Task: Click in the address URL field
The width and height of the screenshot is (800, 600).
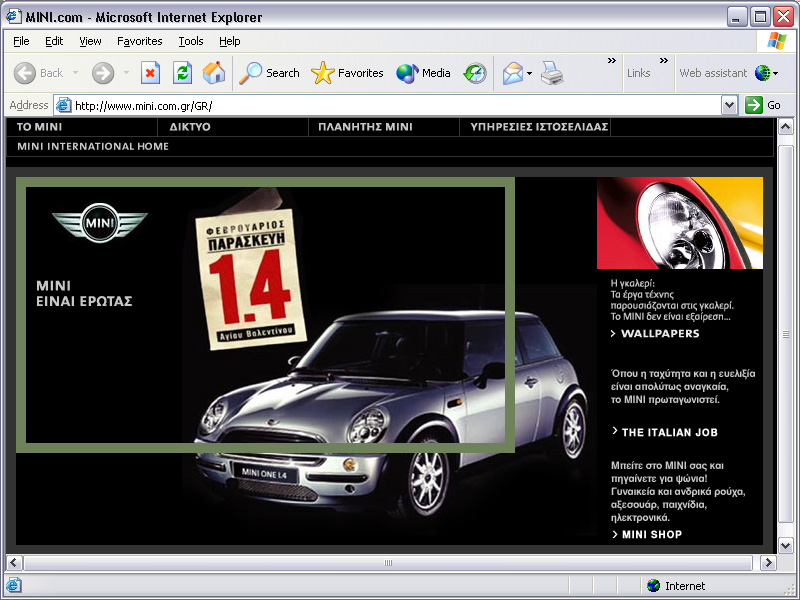Action: click(397, 106)
